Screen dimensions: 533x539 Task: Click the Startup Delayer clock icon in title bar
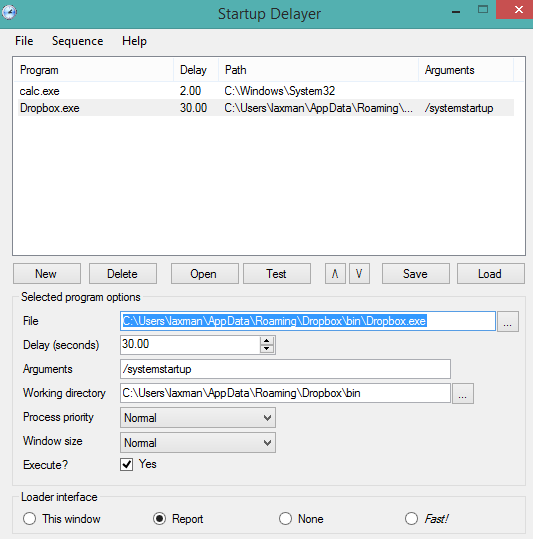point(9,13)
